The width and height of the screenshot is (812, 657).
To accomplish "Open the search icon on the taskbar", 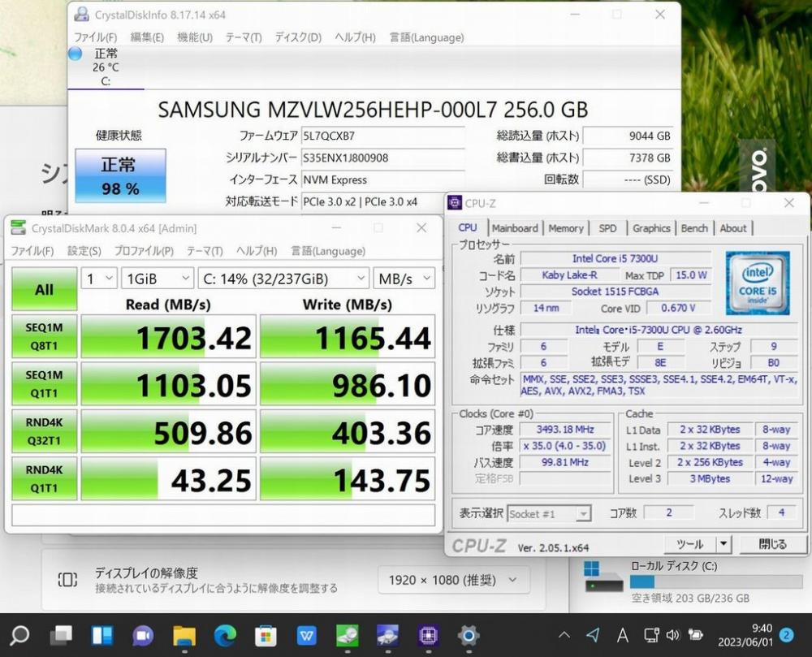I will (x=20, y=635).
